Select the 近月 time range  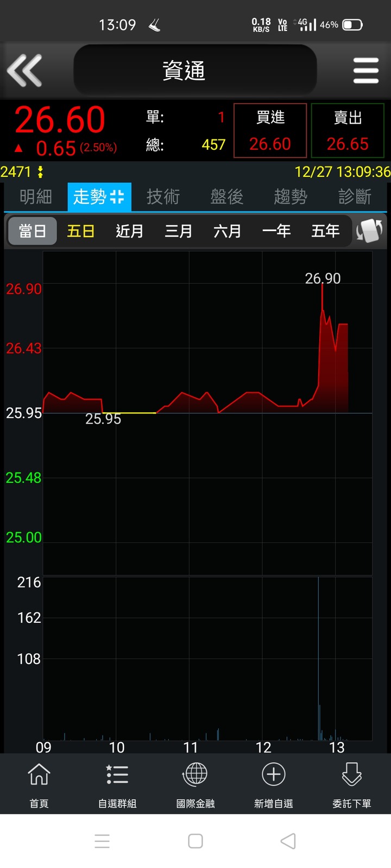[x=130, y=231]
